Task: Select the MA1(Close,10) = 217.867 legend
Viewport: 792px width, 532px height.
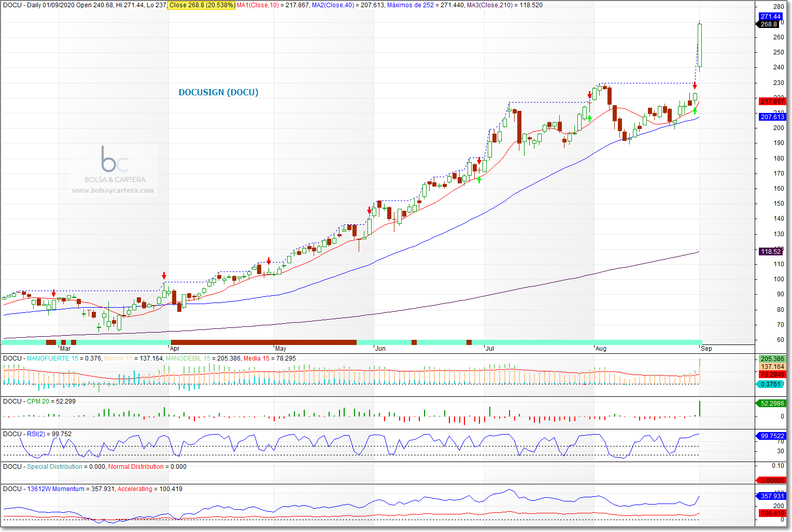Action: pyautogui.click(x=273, y=5)
